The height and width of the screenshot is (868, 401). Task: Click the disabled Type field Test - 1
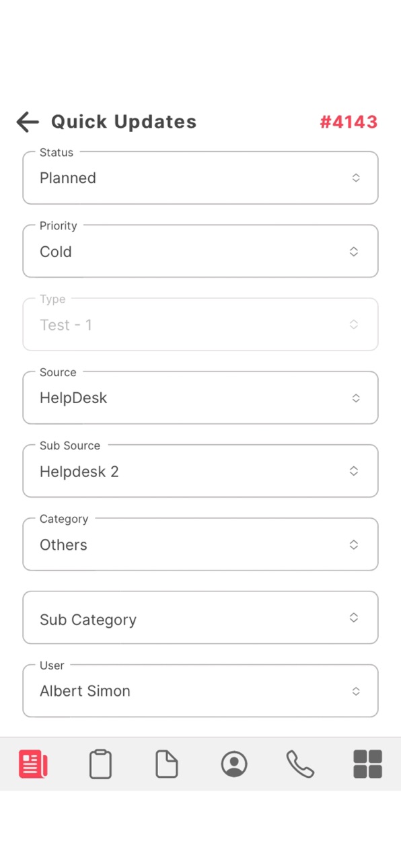coord(200,324)
